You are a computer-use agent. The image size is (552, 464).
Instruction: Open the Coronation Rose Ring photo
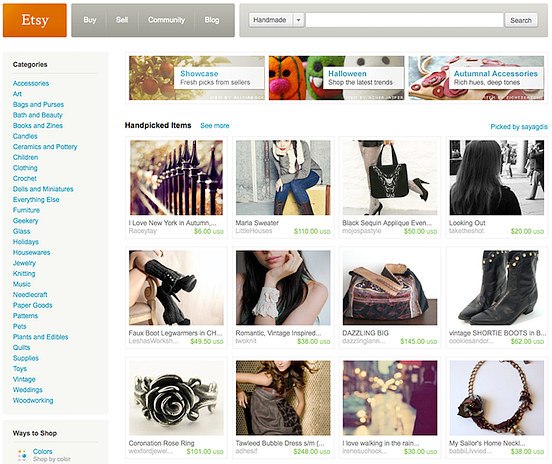176,398
